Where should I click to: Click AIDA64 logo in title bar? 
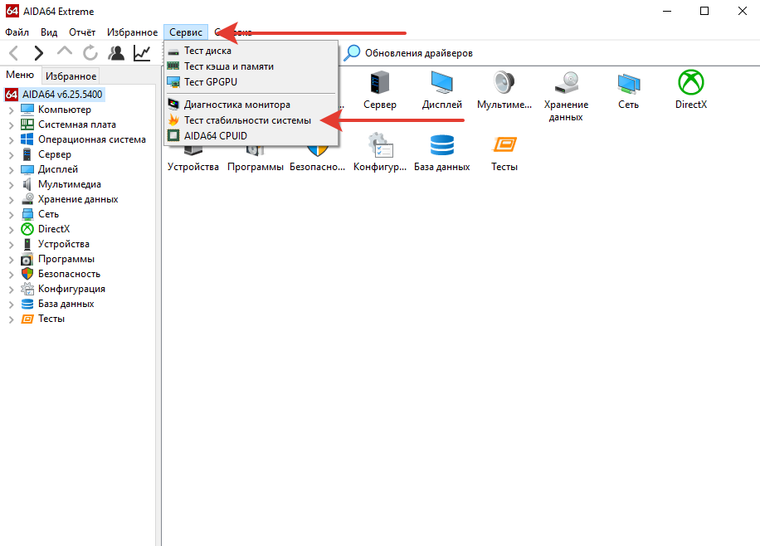point(12,11)
